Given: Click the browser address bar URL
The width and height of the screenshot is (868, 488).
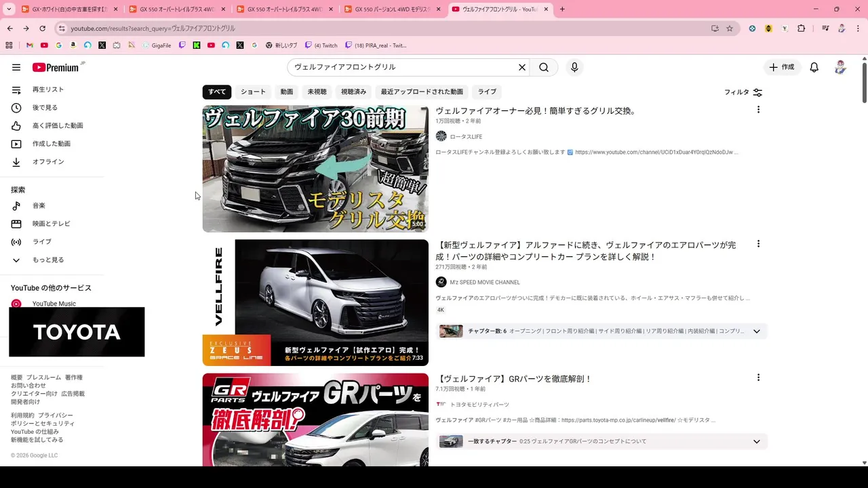Looking at the screenshot, I should (x=153, y=28).
